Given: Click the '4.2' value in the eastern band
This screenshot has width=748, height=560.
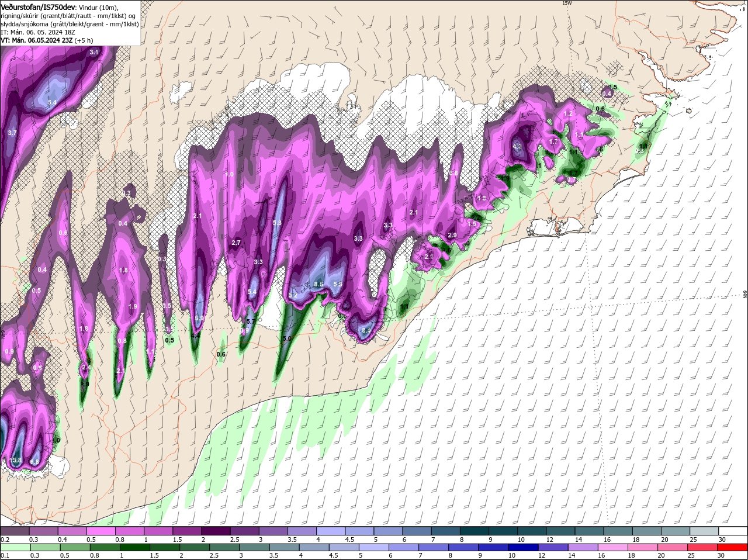Looking at the screenshot, I should (517, 146).
